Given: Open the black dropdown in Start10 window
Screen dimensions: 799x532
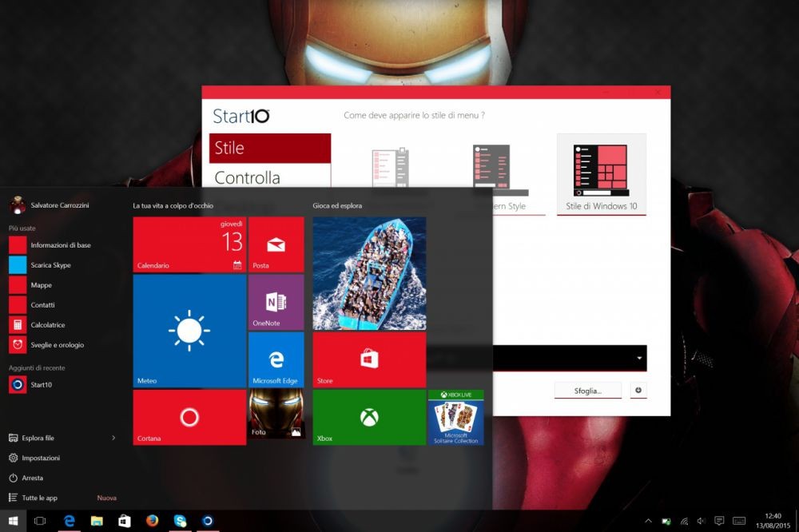Looking at the screenshot, I should (639, 359).
